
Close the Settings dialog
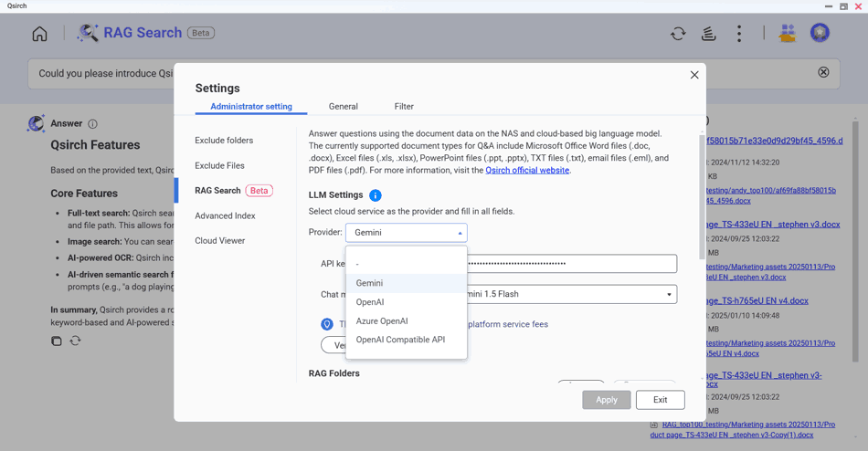[x=694, y=75]
